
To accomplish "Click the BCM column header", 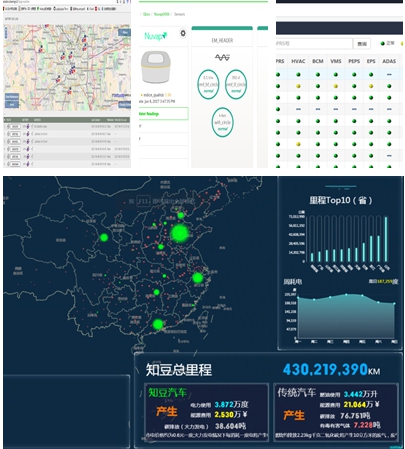I will tap(318, 61).
